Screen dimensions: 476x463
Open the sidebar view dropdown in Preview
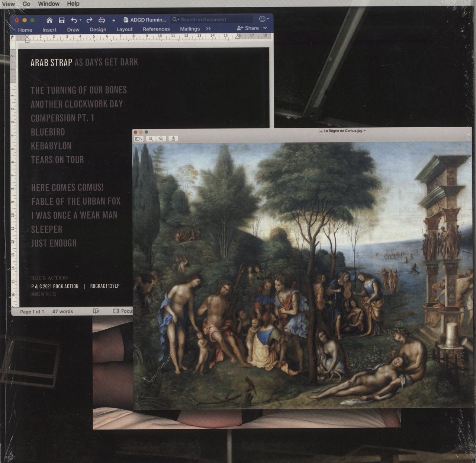pos(139,139)
